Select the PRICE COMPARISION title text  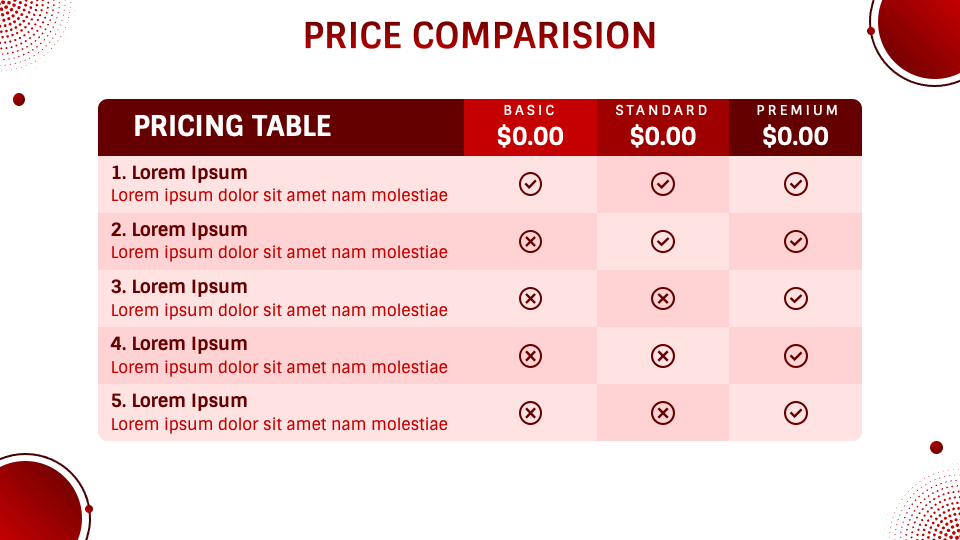[480, 36]
